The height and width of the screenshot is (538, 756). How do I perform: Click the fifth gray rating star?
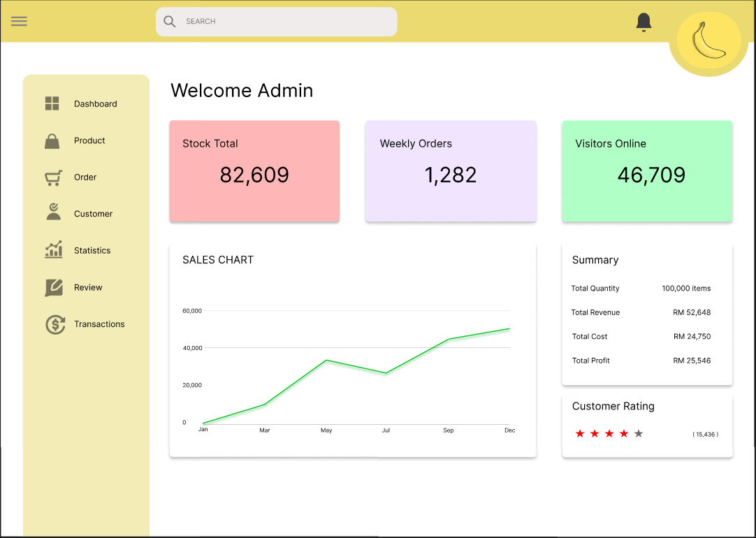(x=639, y=434)
